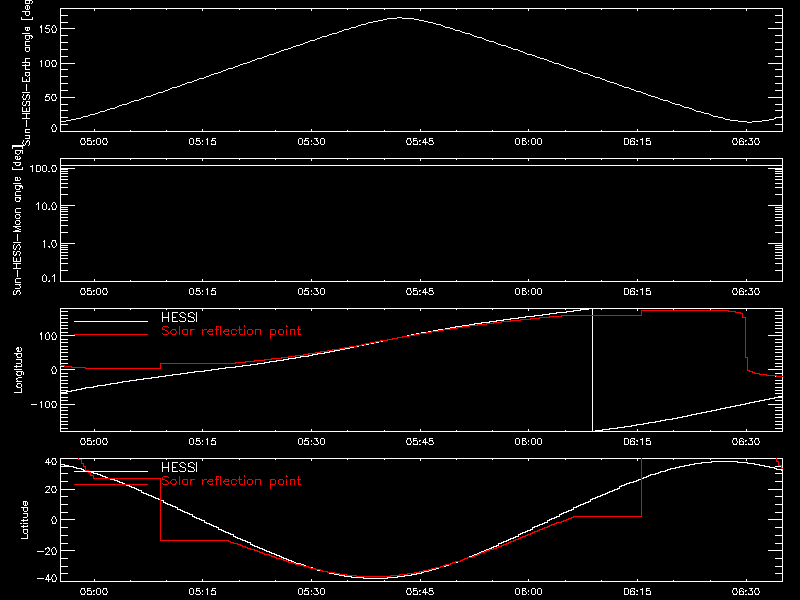Select the -100 tick on the Longitude axis
800x600 pixels.
pos(44,404)
